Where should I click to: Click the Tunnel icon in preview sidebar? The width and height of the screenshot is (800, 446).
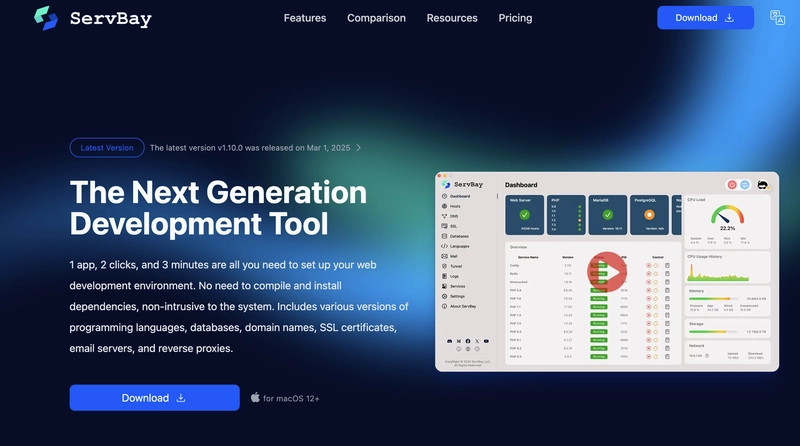(x=444, y=266)
